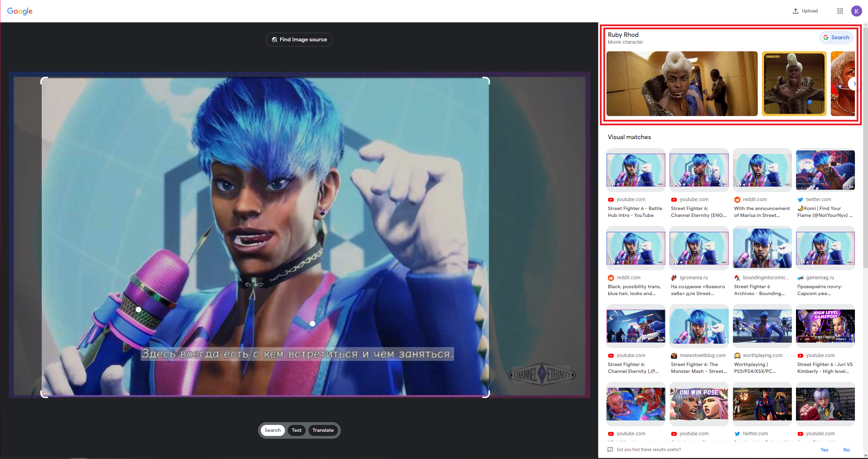Click thumbnail above twitter.com Komi result
This screenshot has height=459, width=868.
click(825, 170)
